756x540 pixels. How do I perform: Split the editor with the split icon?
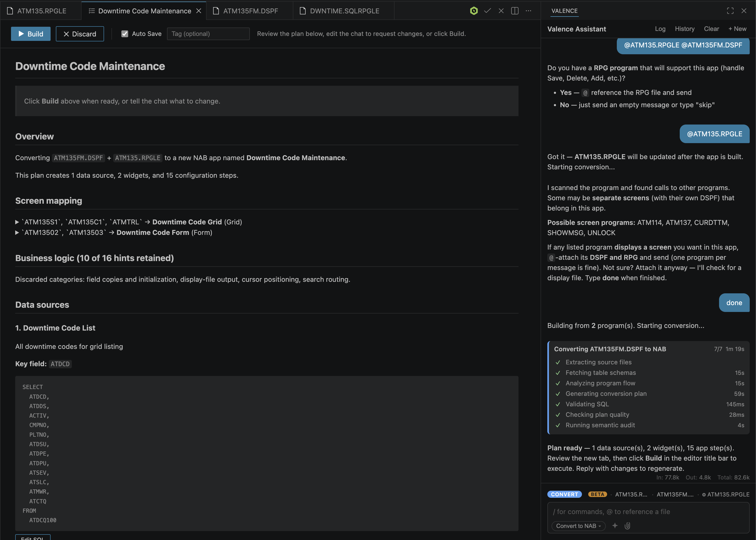[515, 11]
